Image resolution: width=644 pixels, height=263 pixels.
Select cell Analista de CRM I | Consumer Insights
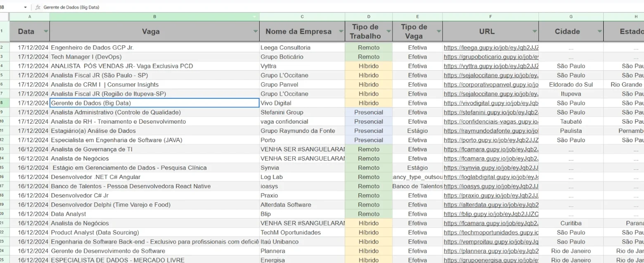154,84
